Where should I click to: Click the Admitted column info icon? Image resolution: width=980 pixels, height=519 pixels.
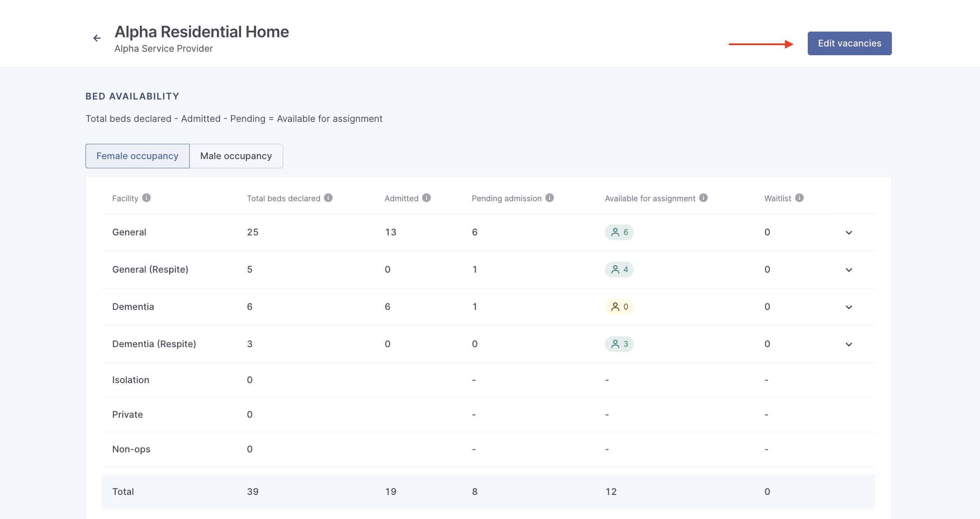click(x=426, y=198)
